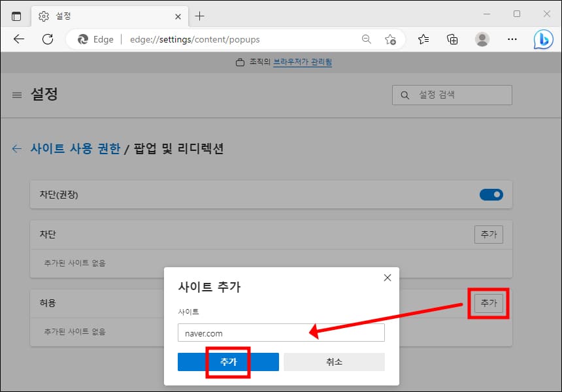Click the add-to-favorites star icon in address bar

pyautogui.click(x=391, y=39)
